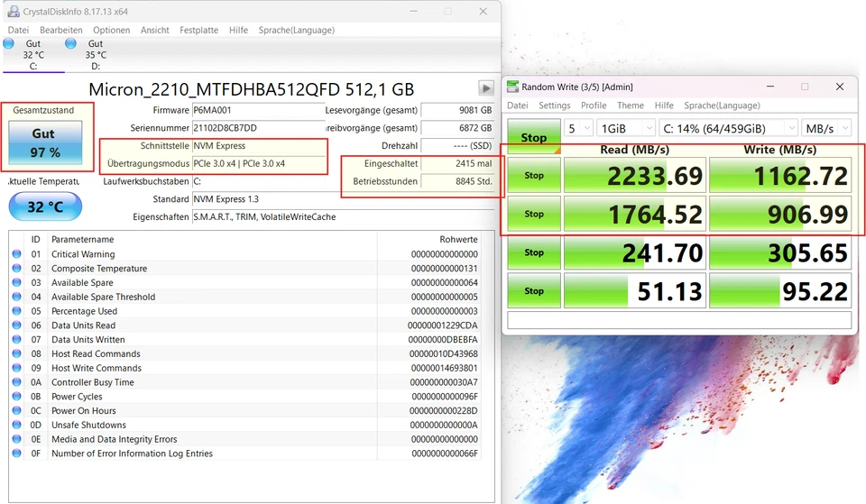
Task: Open Theme menu in CrystalDiskMark
Action: pos(631,105)
